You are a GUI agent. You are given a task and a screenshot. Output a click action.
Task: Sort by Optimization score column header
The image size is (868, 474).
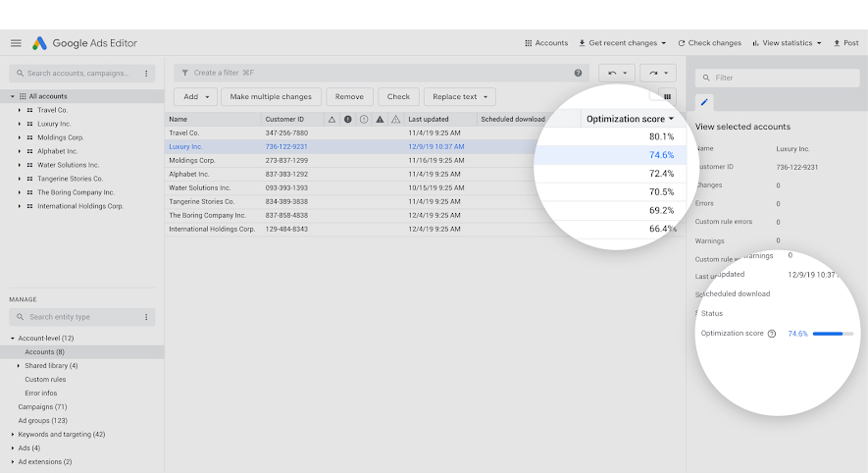[630, 119]
